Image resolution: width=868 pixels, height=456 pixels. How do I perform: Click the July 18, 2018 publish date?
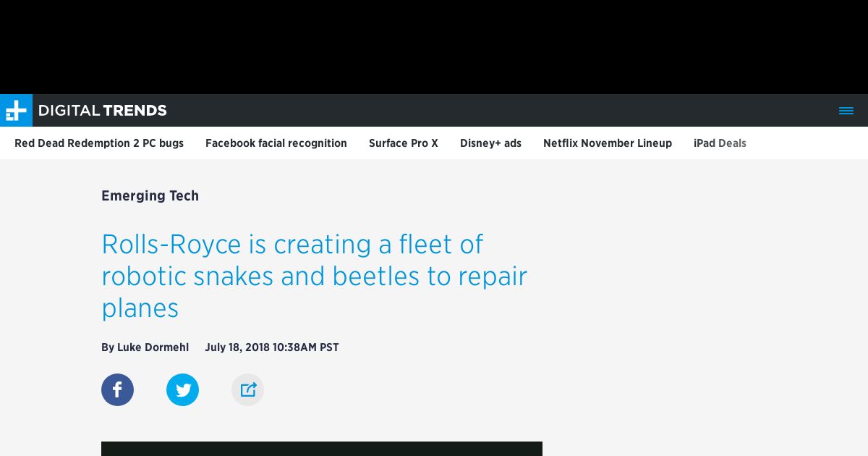pyautogui.click(x=272, y=347)
